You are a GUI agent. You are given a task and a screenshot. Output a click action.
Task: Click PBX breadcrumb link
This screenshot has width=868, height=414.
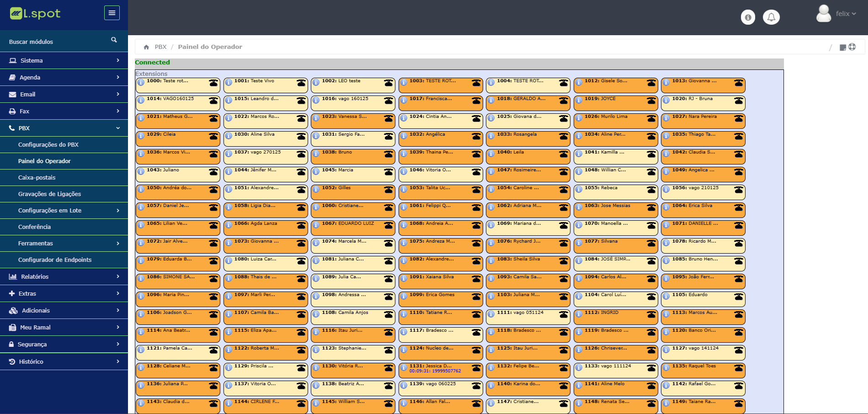pyautogui.click(x=160, y=47)
